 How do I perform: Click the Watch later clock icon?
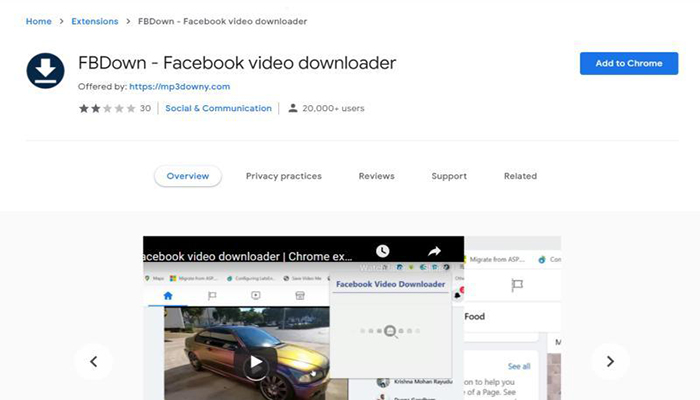coord(382,251)
